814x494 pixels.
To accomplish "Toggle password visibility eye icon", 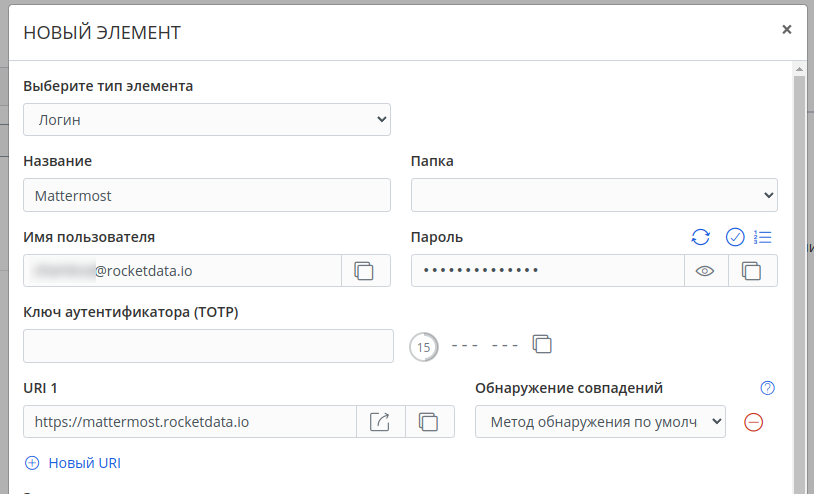I will [x=705, y=271].
